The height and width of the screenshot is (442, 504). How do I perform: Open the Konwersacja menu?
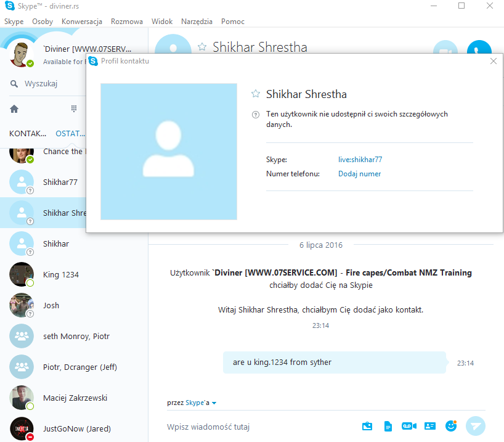pyautogui.click(x=82, y=22)
